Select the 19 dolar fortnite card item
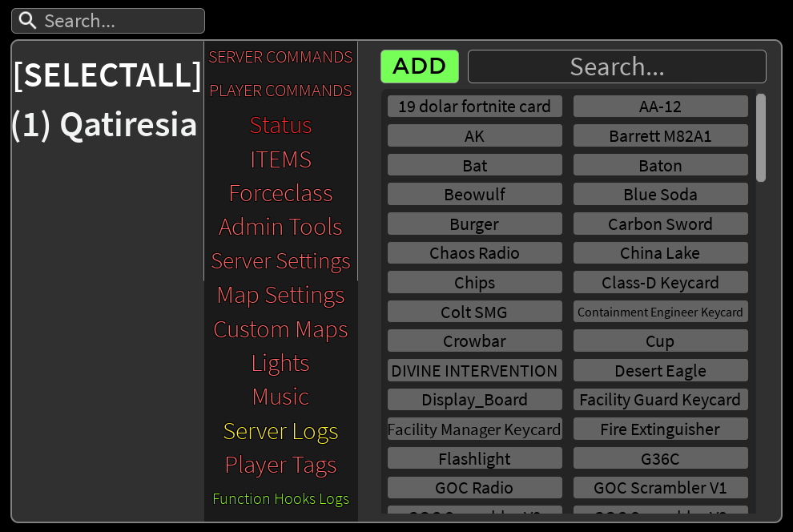793x532 pixels. [474, 107]
